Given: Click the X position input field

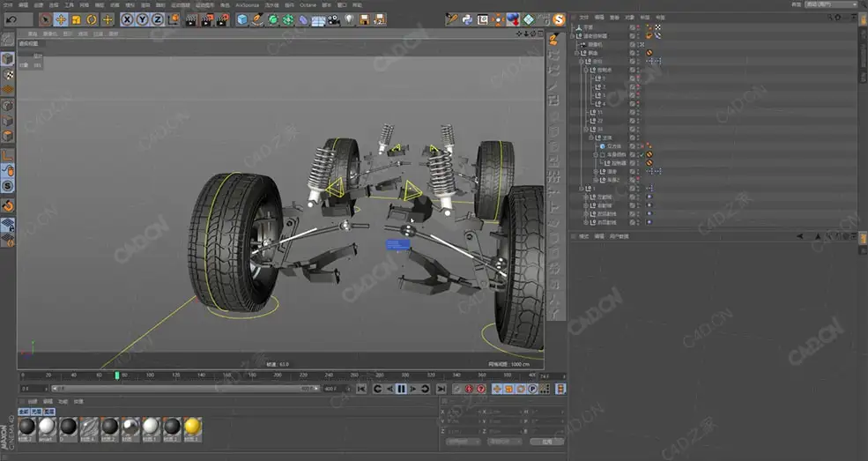Looking at the screenshot, I should tap(462, 413).
